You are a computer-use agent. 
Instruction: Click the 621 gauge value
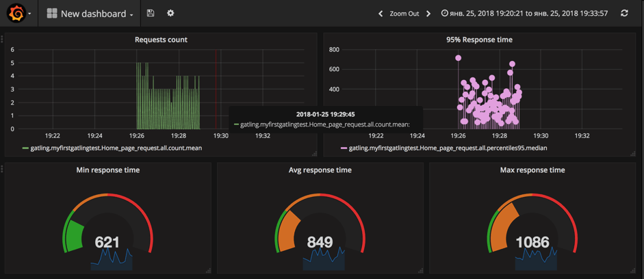click(x=107, y=242)
